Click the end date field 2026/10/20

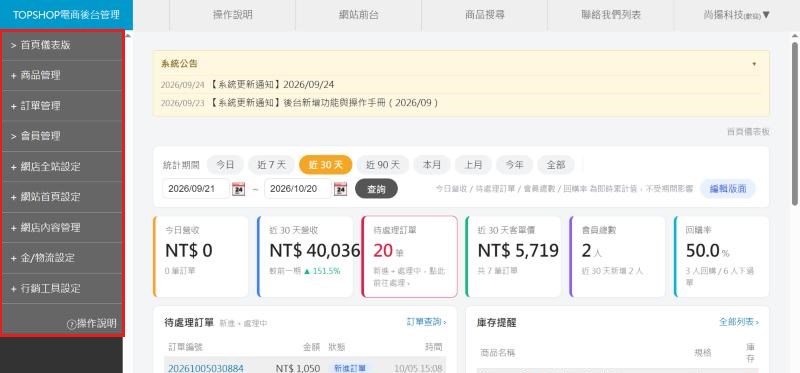(x=298, y=189)
